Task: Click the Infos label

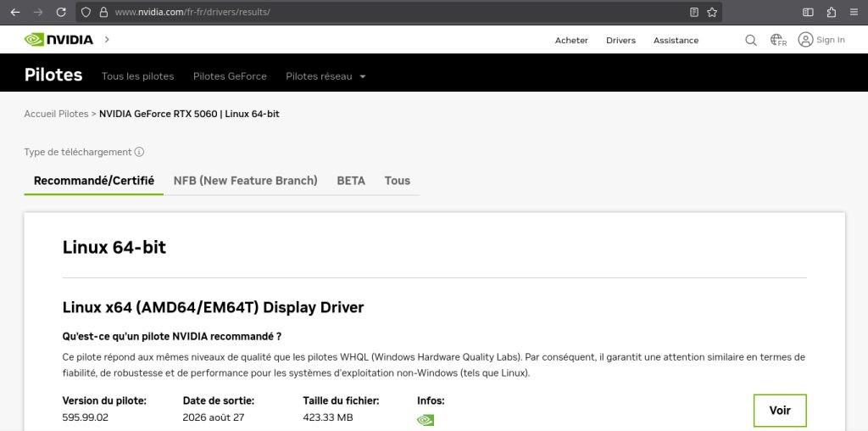Action: 431,400
